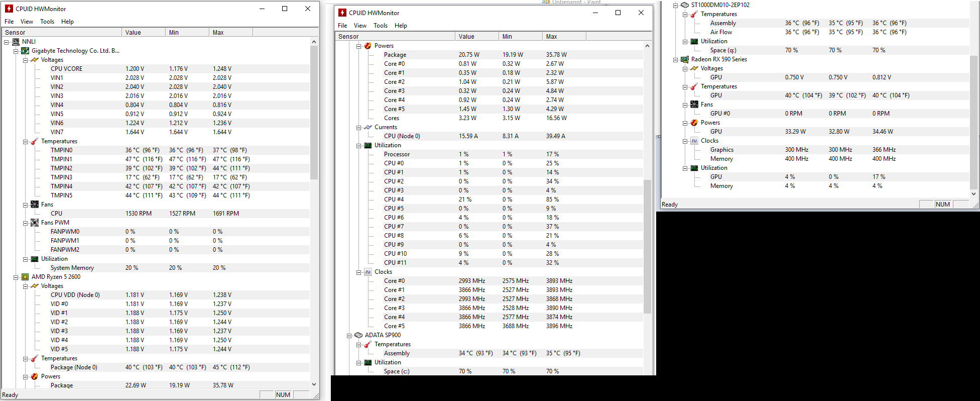This screenshot has width=980, height=401.
Task: Click the scroll up arrow in middle window
Action: 647,46
